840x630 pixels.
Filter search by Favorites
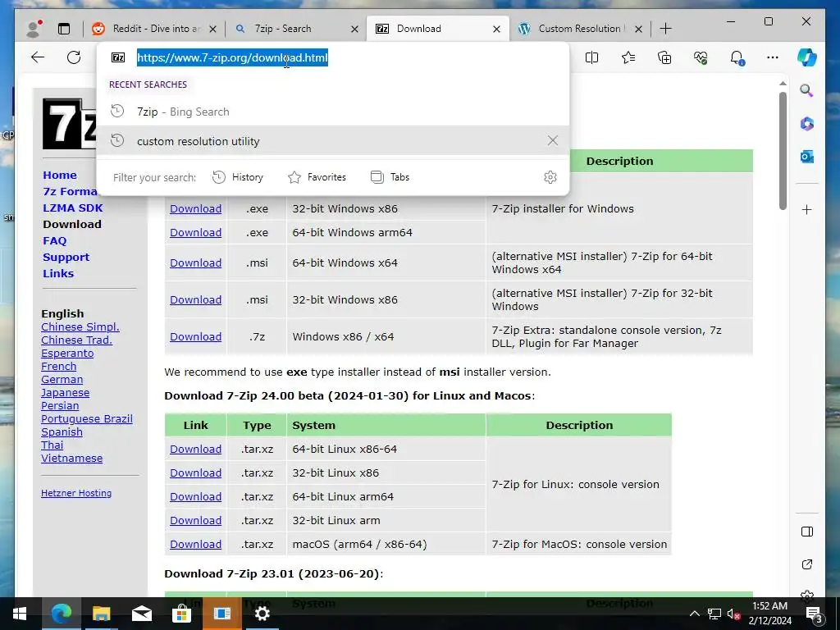click(x=317, y=177)
